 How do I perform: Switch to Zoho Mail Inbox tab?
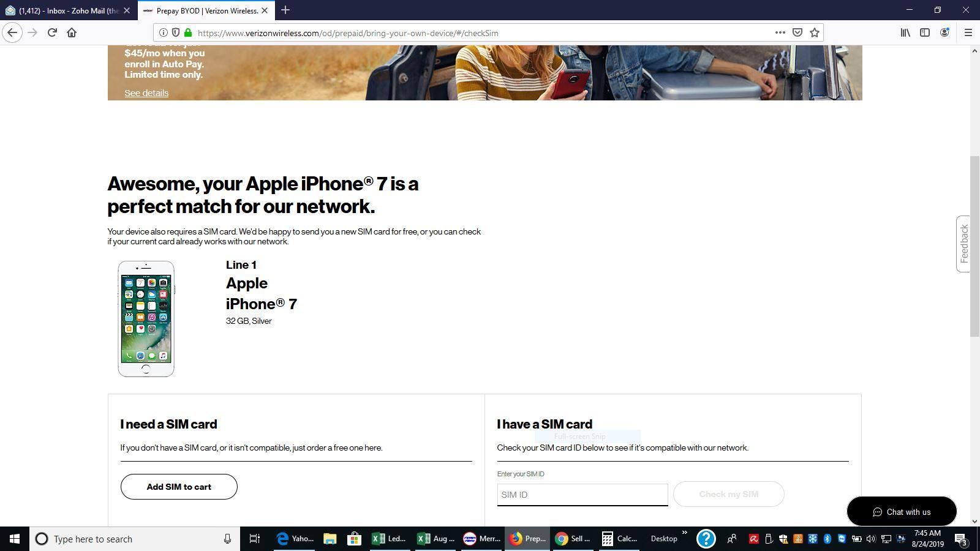pos(68,10)
